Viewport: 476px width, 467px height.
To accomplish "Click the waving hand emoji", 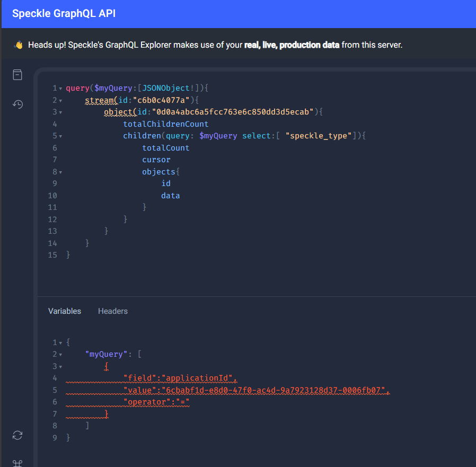I will pyautogui.click(x=18, y=45).
